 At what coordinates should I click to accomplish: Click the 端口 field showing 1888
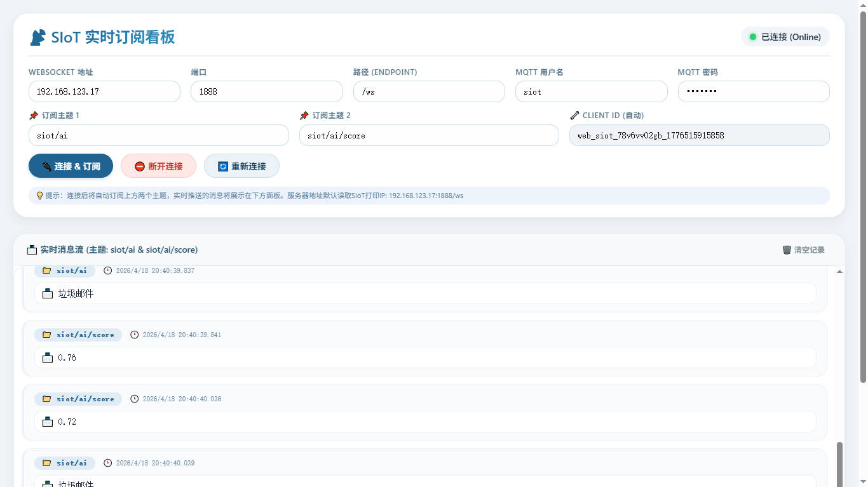pos(267,91)
